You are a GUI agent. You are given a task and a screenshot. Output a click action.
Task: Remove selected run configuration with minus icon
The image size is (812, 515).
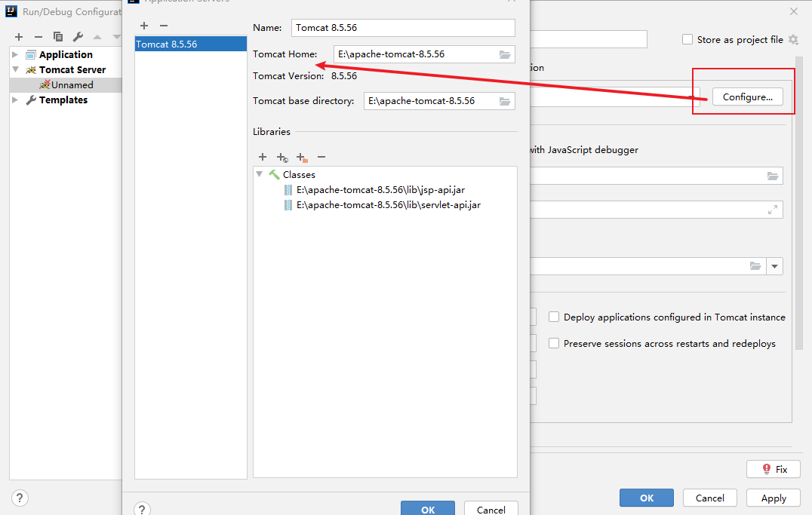point(38,37)
